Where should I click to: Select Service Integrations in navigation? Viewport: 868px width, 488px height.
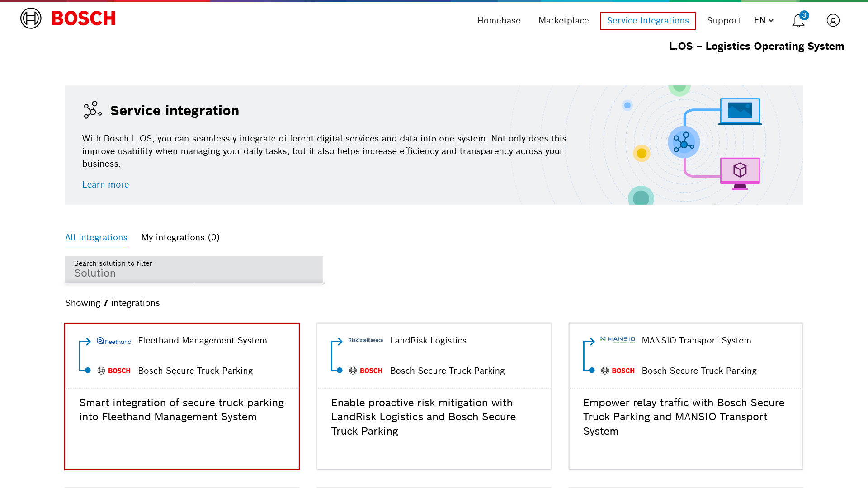648,21
